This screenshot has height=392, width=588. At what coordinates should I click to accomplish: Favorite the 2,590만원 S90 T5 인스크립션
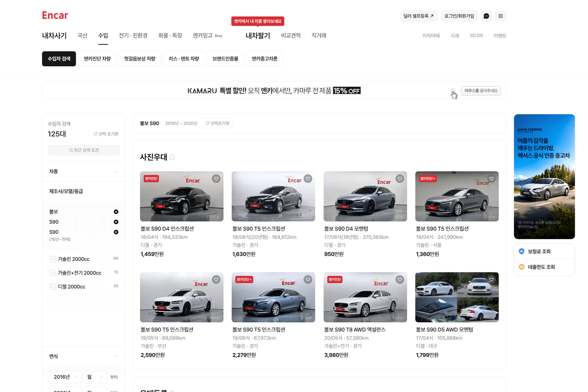click(x=216, y=279)
